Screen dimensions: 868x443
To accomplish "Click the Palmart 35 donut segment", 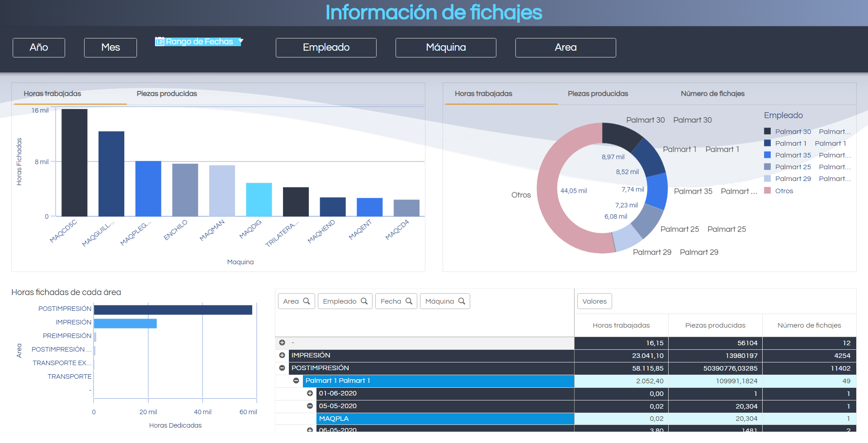I will point(657,191).
